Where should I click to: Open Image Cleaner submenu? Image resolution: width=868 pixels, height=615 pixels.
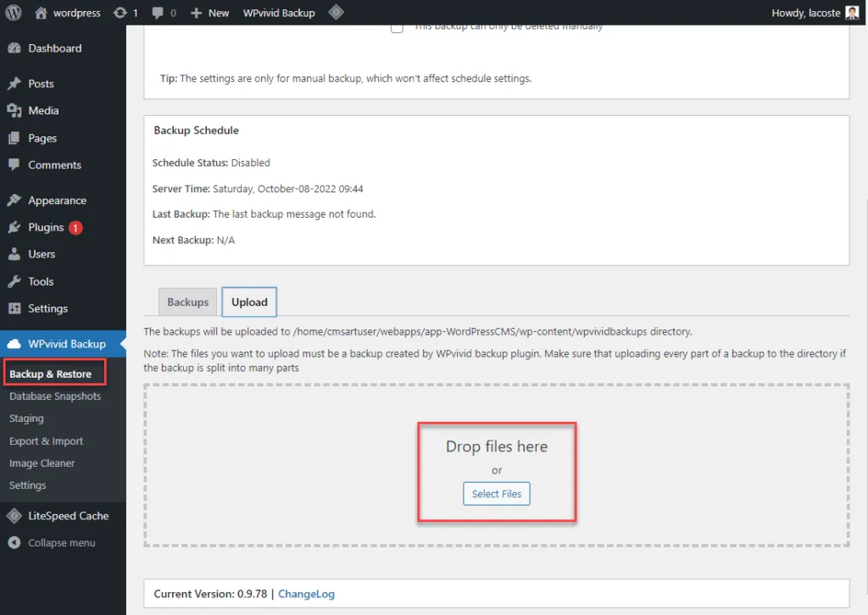click(42, 463)
